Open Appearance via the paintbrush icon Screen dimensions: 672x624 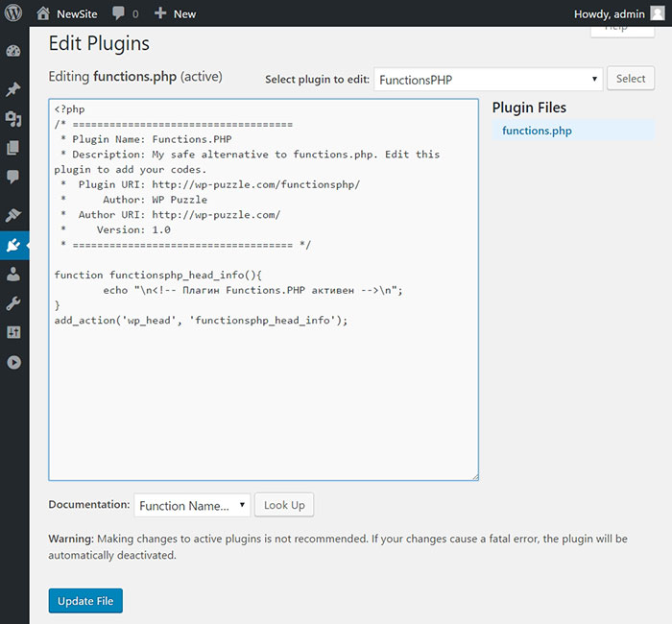coord(13,215)
